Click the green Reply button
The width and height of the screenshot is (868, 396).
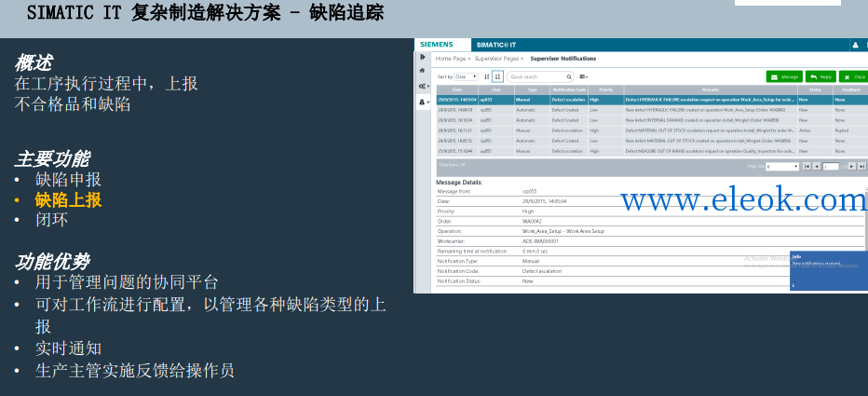click(x=821, y=77)
